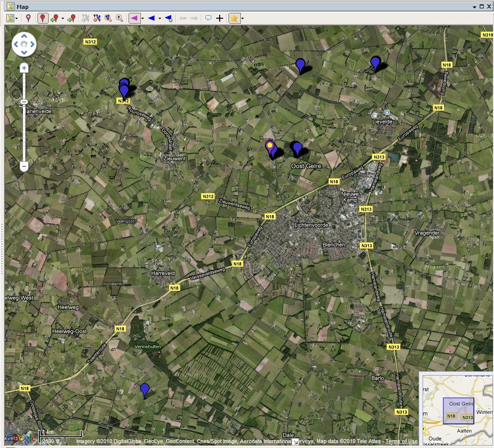The height and width of the screenshot is (448, 494).
Task: Click the magnifier over blue pins icon
Action: (x=108, y=18)
